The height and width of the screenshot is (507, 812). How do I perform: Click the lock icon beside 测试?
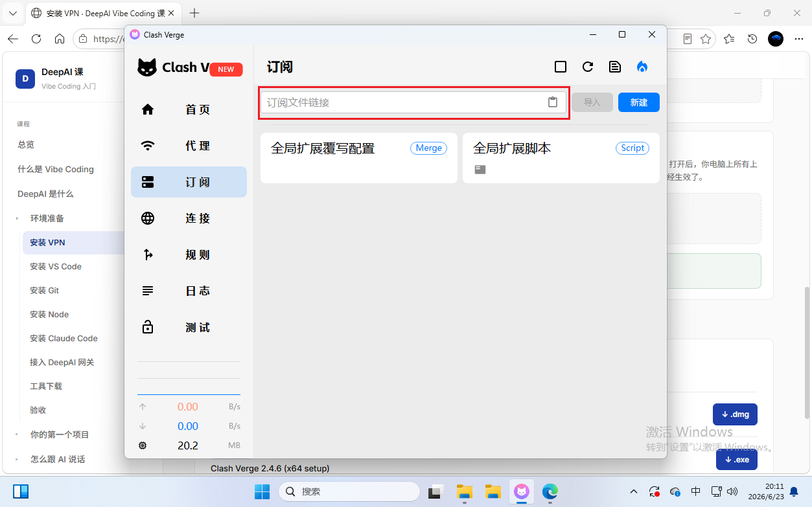[x=148, y=327]
